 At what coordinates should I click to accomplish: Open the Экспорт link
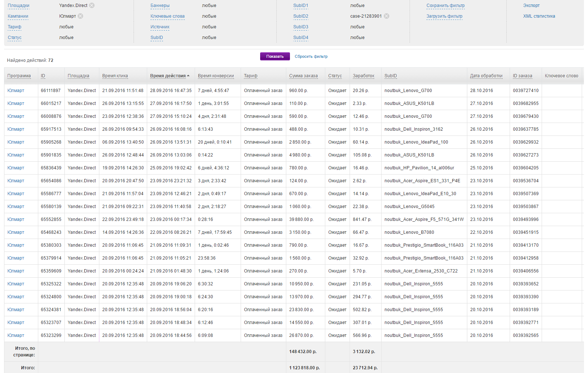(531, 6)
